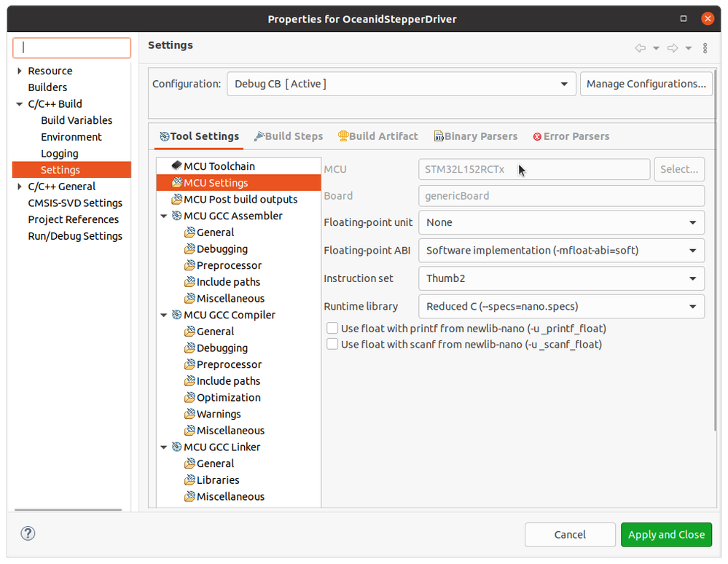Open the Floating-point ABI dropdown
Viewport: 728px width, 564px height.
(x=561, y=250)
